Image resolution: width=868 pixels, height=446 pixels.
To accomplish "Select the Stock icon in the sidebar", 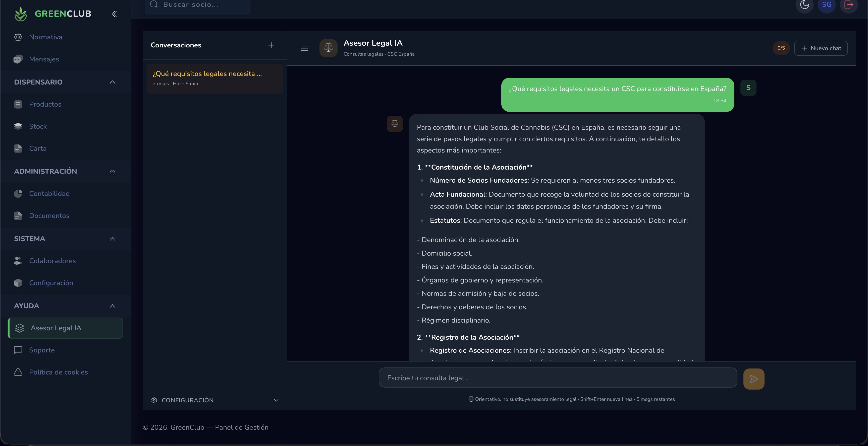I will click(x=18, y=126).
